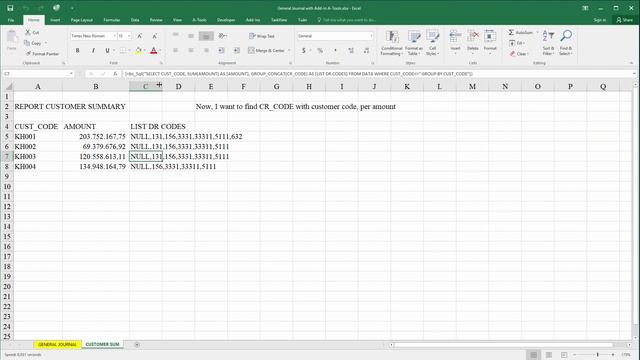640x360 pixels.
Task: Apply Percent Style format
Action: tap(320, 51)
